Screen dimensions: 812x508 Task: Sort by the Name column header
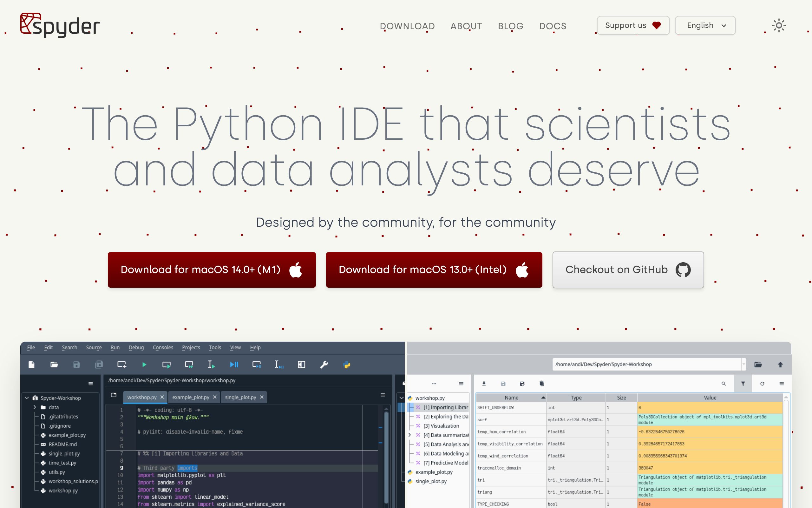coord(511,398)
